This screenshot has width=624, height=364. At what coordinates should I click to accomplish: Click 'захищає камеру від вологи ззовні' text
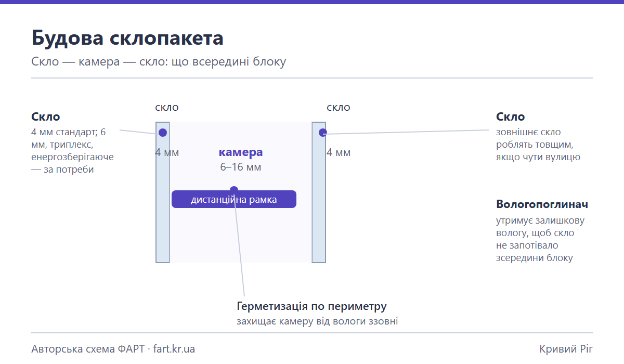(x=317, y=321)
